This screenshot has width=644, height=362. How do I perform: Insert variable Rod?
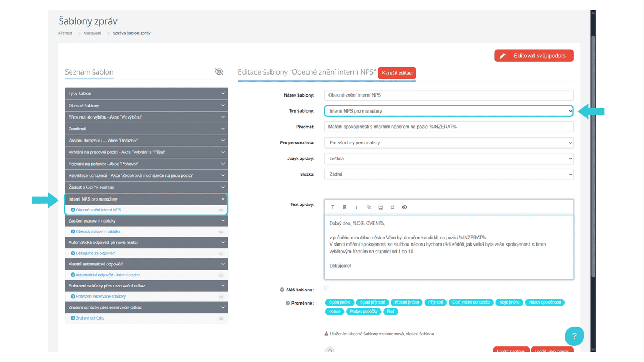390,312
